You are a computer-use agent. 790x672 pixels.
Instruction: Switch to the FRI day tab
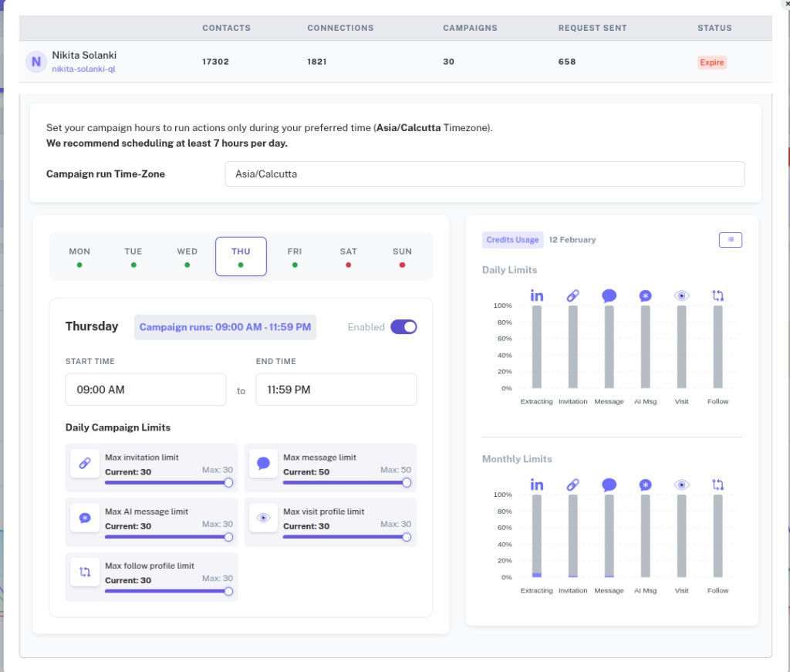click(x=294, y=251)
